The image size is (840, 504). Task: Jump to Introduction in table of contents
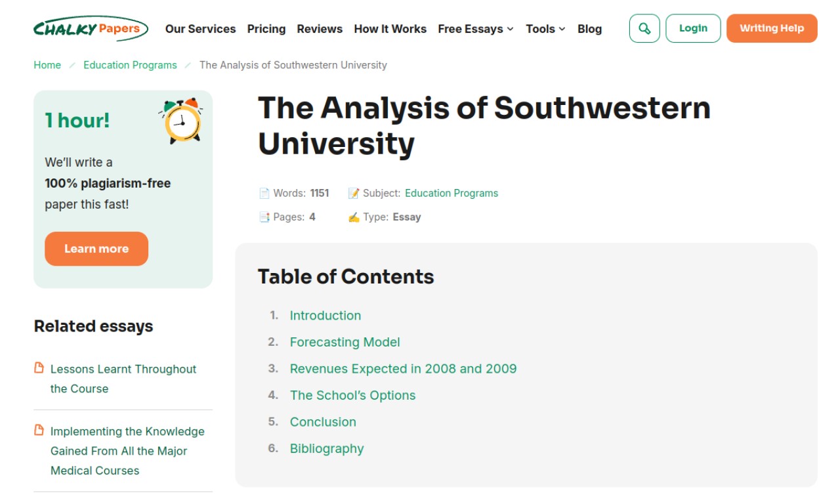(x=325, y=316)
